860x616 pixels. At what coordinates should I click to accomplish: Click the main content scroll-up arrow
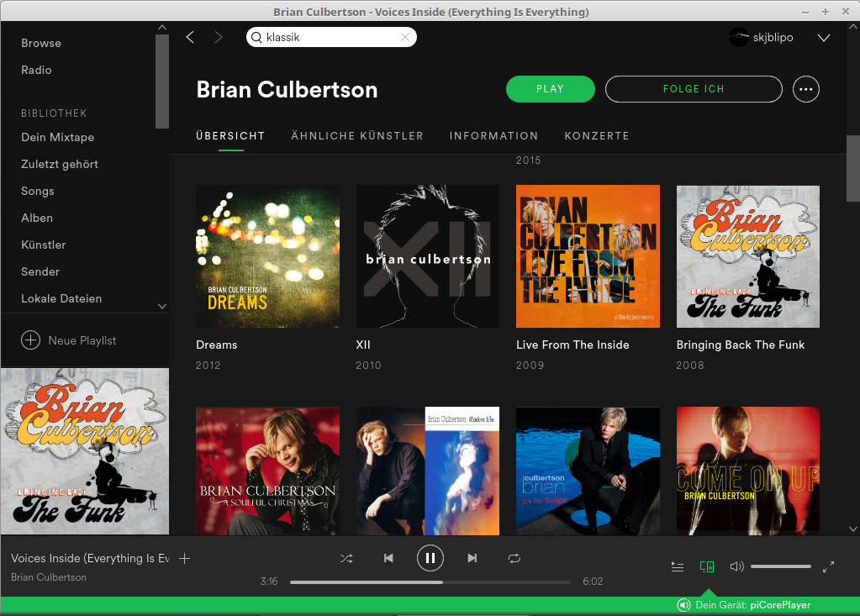[x=853, y=26]
